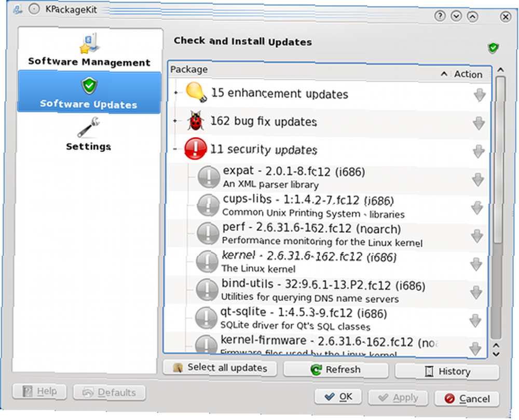Select the kernel-firmware package row
519x420 pixels.
(x=325, y=345)
